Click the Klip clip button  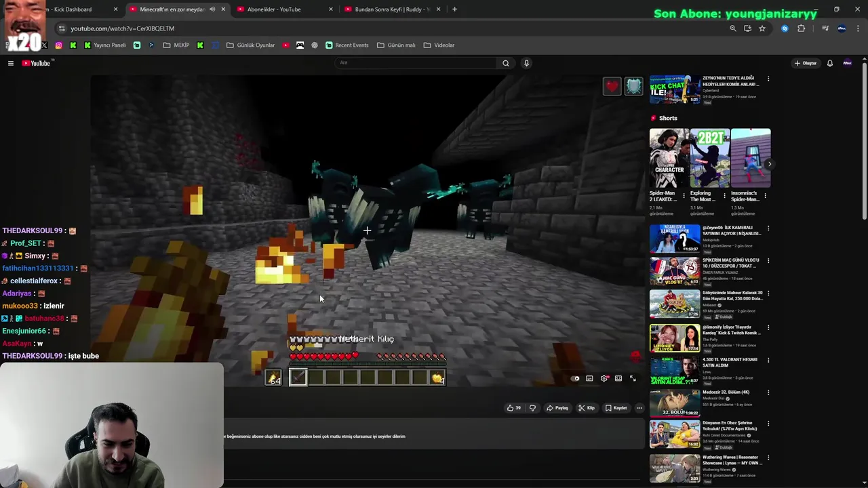[587, 408]
